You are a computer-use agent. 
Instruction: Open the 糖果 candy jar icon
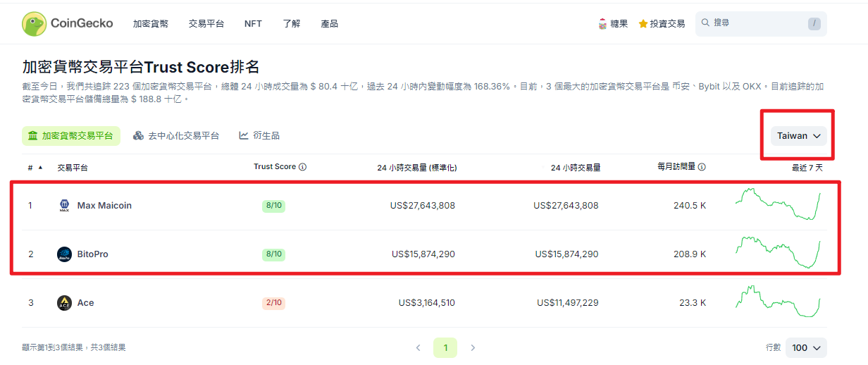pyautogui.click(x=602, y=23)
